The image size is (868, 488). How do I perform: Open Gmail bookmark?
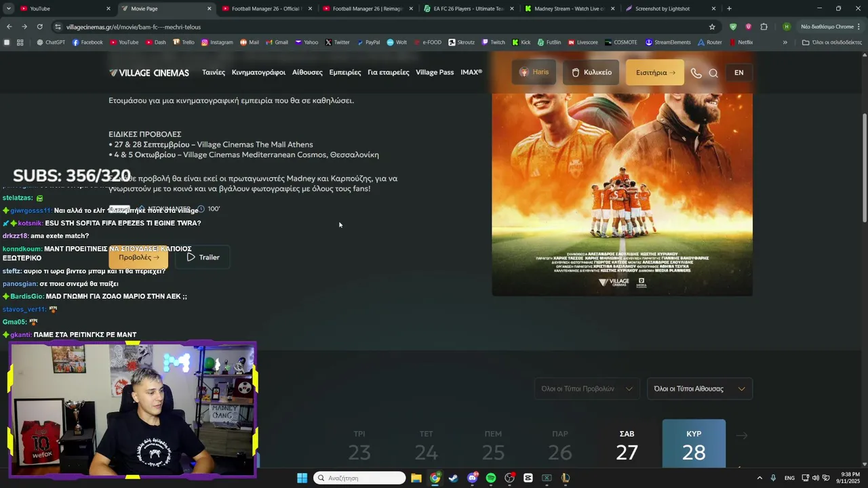277,42
